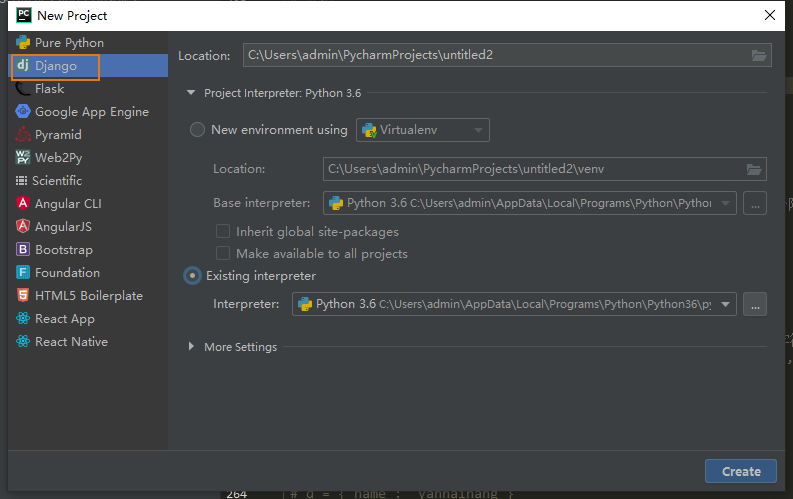Screen dimensions: 793x499
Task: Open the Virtualenv environment dropdown
Action: [x=423, y=130]
